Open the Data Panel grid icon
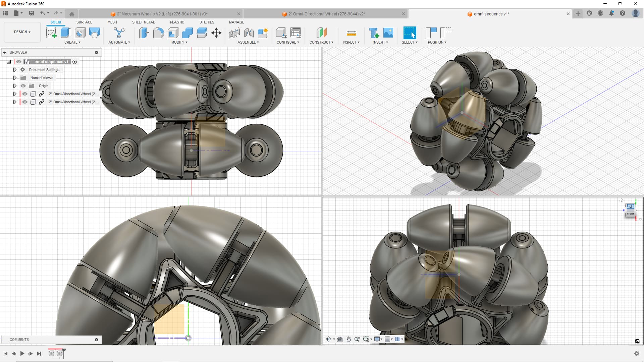The image size is (644, 362). pyautogui.click(x=5, y=13)
